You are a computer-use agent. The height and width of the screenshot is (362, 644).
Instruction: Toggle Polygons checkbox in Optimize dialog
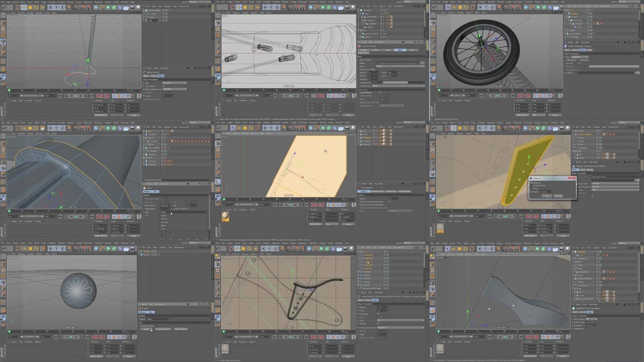(531, 183)
